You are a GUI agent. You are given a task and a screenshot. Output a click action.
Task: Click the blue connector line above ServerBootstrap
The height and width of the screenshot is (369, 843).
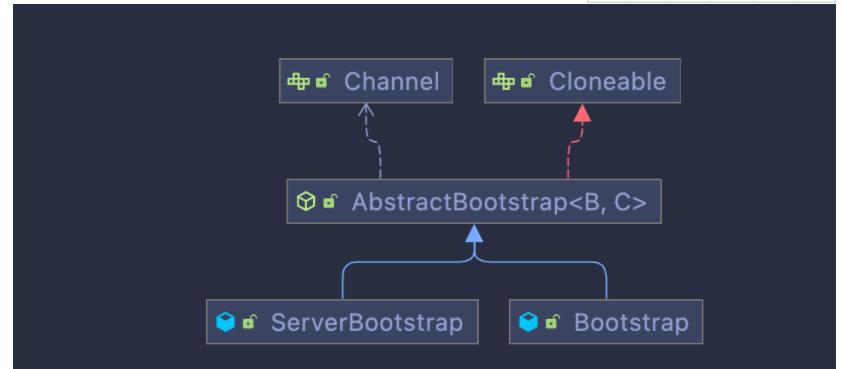[x=343, y=280]
